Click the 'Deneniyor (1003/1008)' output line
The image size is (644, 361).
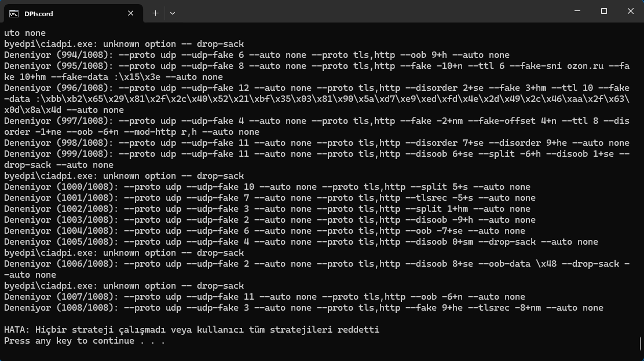270,219
